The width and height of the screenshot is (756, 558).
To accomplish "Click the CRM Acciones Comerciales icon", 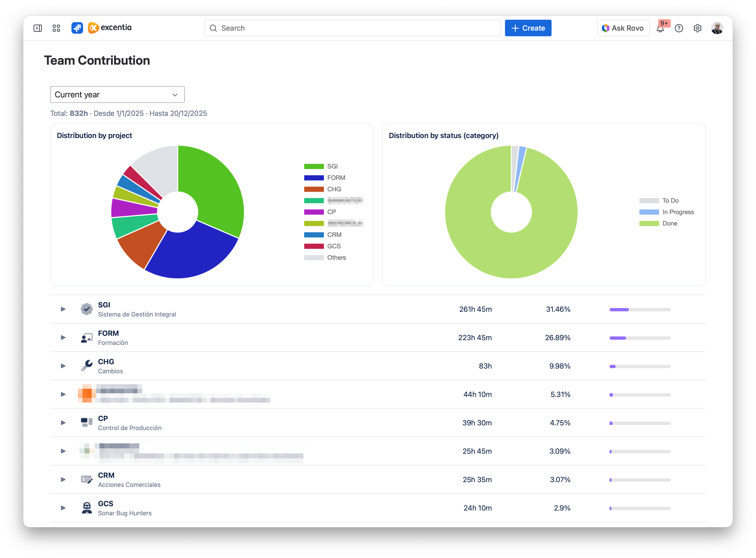I will pos(86,479).
